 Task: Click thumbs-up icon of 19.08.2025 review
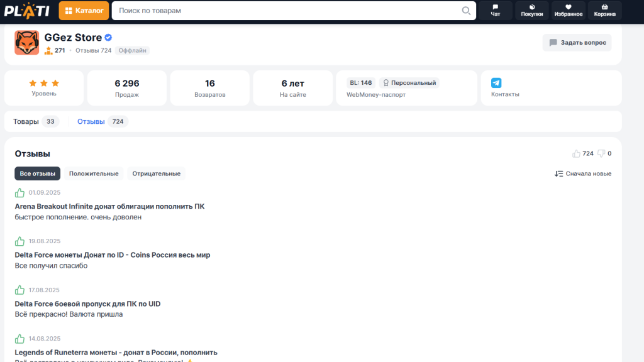pyautogui.click(x=19, y=241)
